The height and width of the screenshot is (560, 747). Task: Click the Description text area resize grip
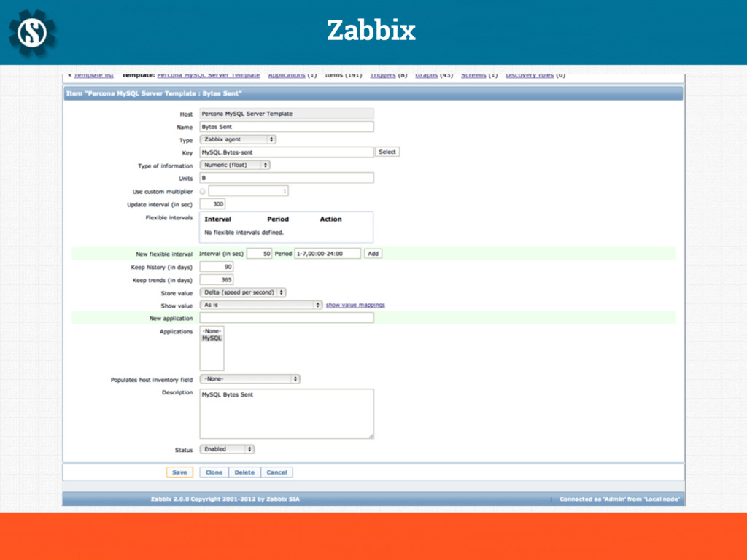point(371,436)
